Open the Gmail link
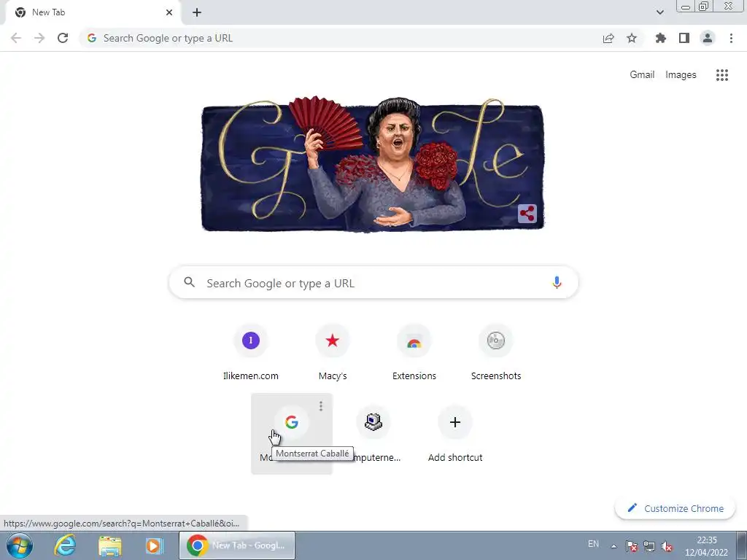Image resolution: width=747 pixels, height=560 pixels. 642,75
